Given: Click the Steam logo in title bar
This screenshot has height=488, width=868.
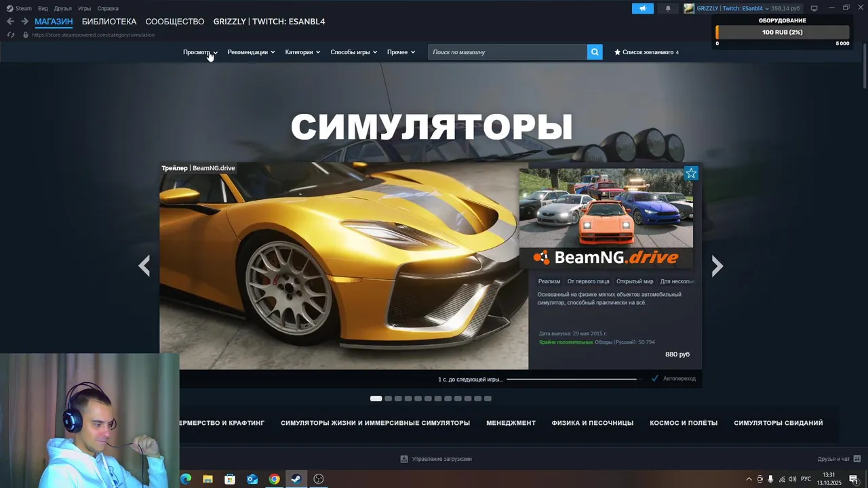Looking at the screenshot, I should (9, 8).
